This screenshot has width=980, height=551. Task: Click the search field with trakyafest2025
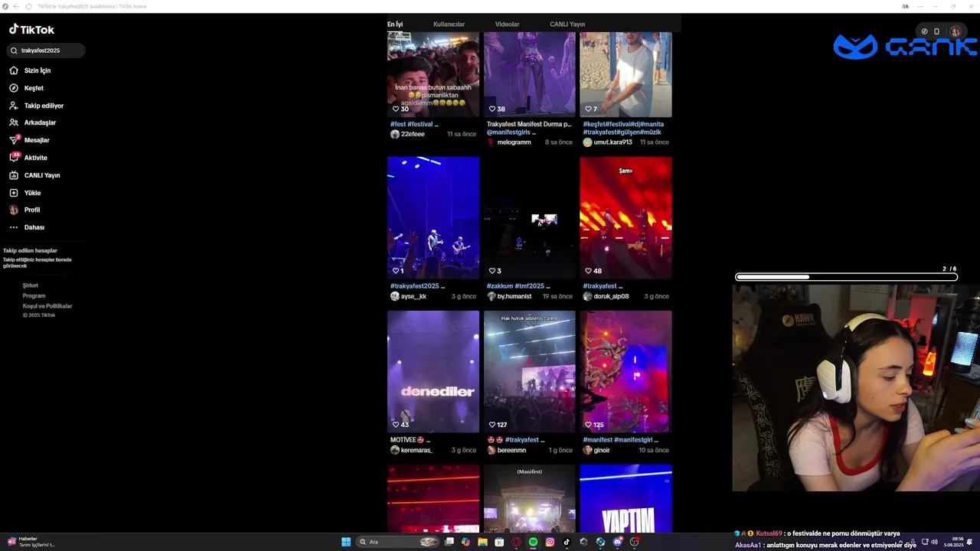click(x=45, y=51)
